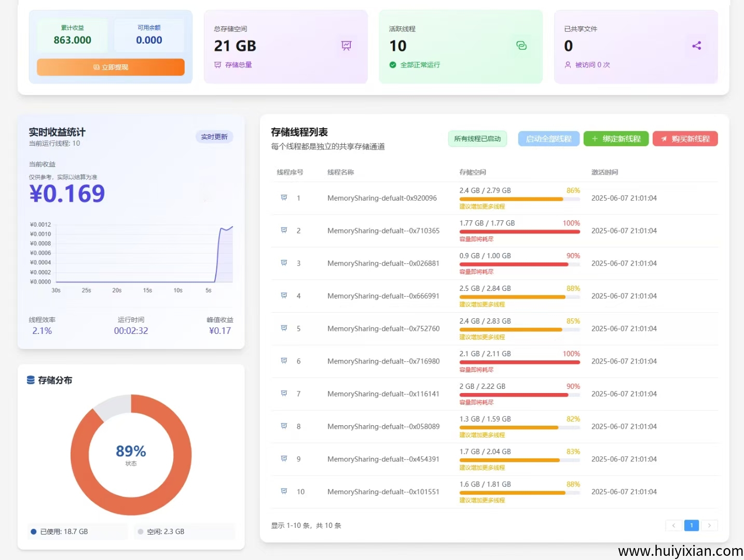Click the row icon for thread 10

point(284,491)
